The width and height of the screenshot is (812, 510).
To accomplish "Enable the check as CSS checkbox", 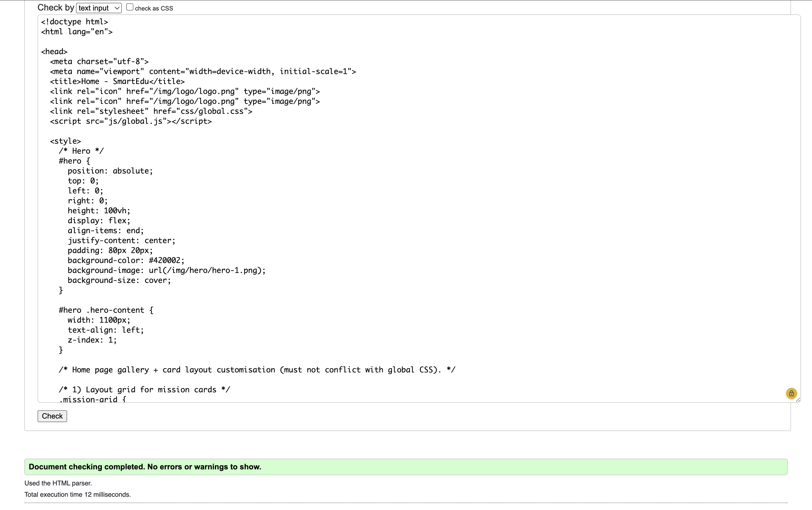I will pyautogui.click(x=130, y=7).
